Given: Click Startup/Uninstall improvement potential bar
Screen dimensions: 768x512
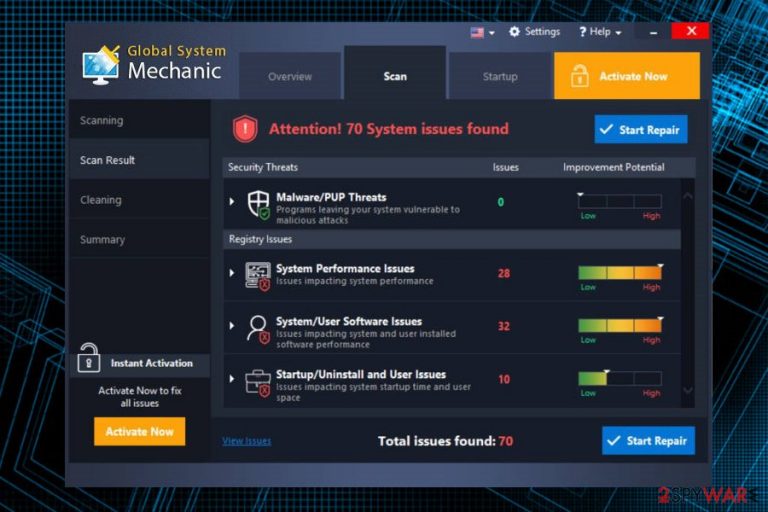Looking at the screenshot, I should (x=620, y=378).
